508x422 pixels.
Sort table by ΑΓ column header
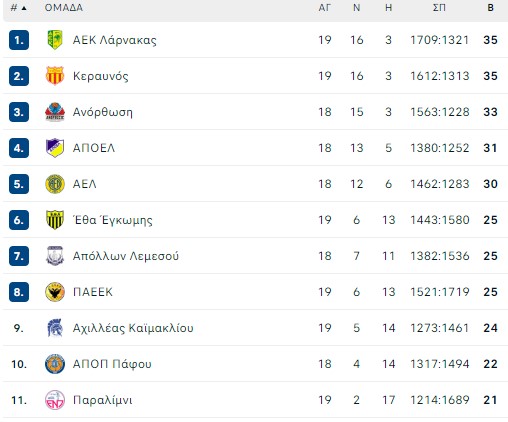coord(324,8)
